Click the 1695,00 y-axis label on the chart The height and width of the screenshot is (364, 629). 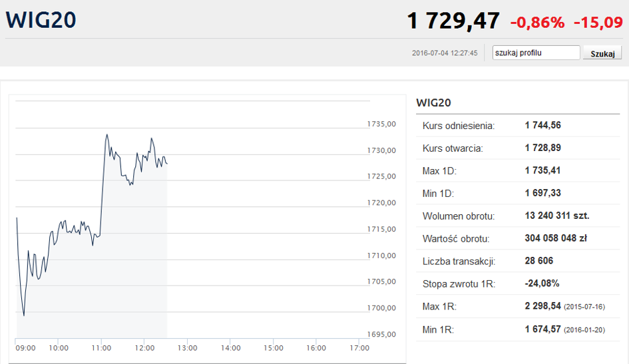click(381, 334)
